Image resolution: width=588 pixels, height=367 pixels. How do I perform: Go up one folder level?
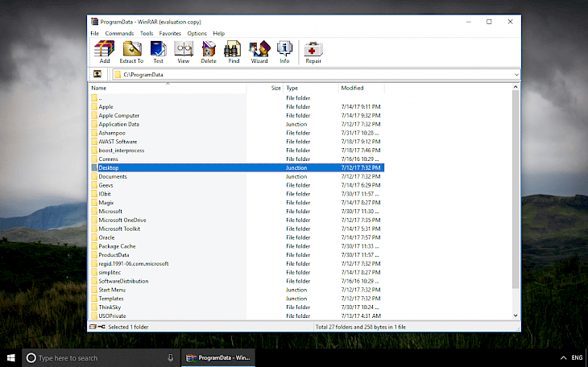pyautogui.click(x=97, y=74)
